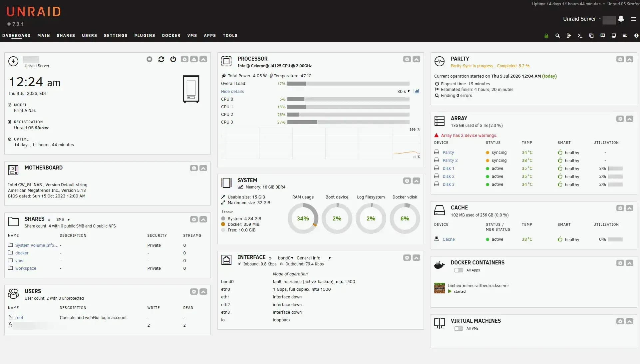The image size is (640, 364).
Task: Collapse the Shares card
Action: point(203,219)
